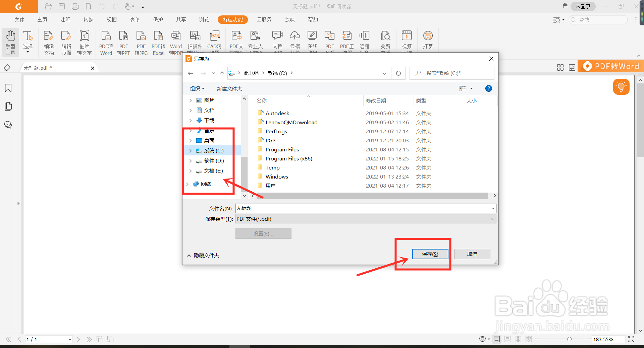Select the Program Files (x86) folder
This screenshot has height=348, width=644.
[x=288, y=158]
